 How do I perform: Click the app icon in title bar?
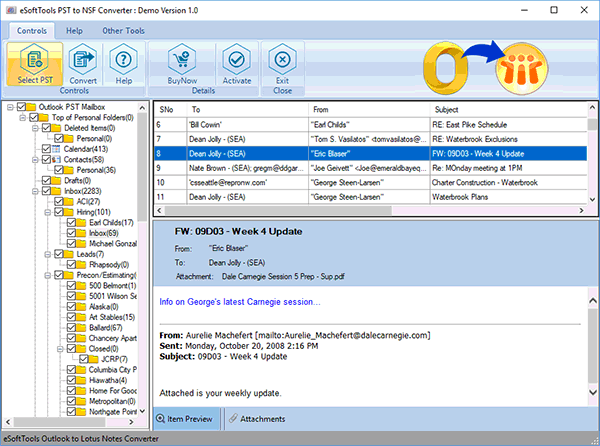click(x=11, y=10)
